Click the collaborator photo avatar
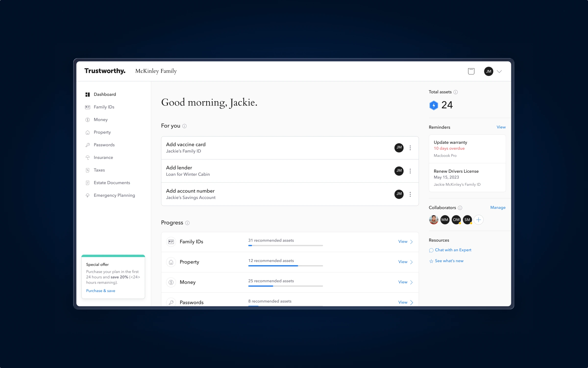Image resolution: width=588 pixels, height=368 pixels. pyautogui.click(x=434, y=220)
